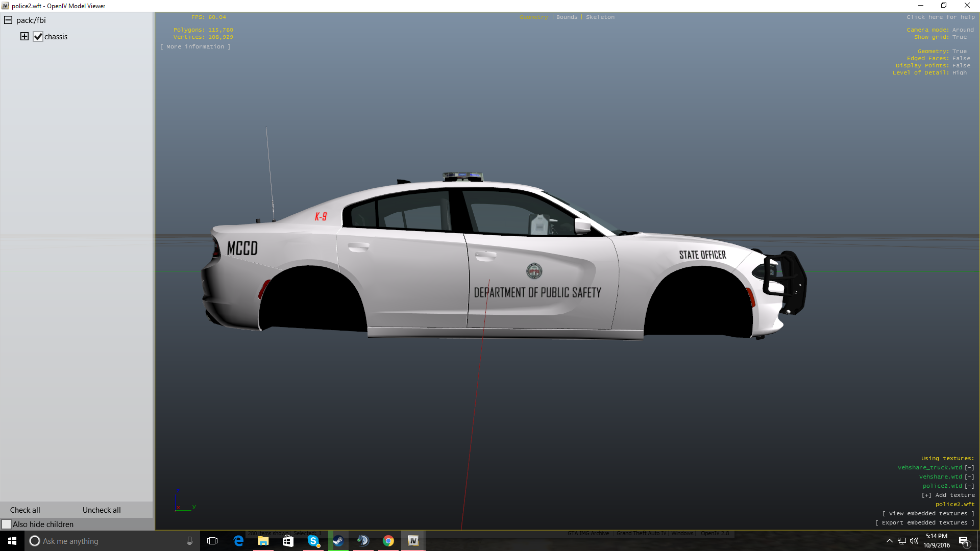This screenshot has height=551, width=980.
Task: Launch Skype from the taskbar
Action: (x=313, y=541)
